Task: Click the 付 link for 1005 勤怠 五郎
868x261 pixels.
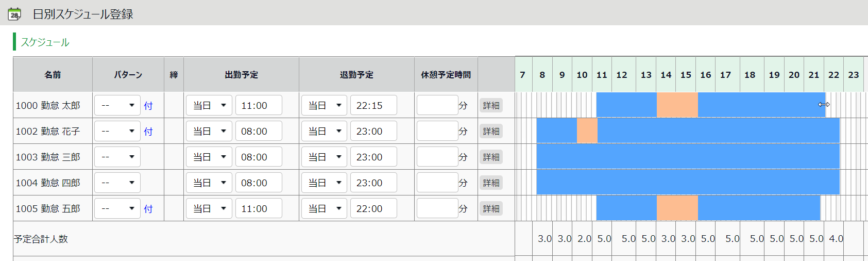Action: [148, 209]
